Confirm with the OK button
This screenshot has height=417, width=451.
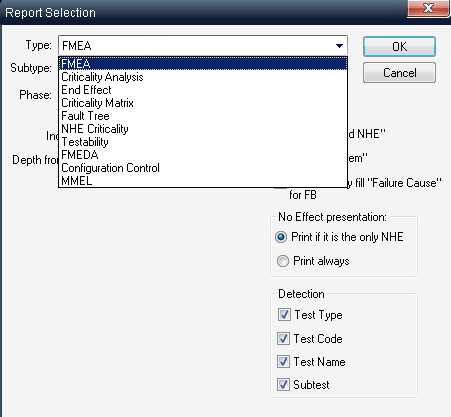(399, 47)
